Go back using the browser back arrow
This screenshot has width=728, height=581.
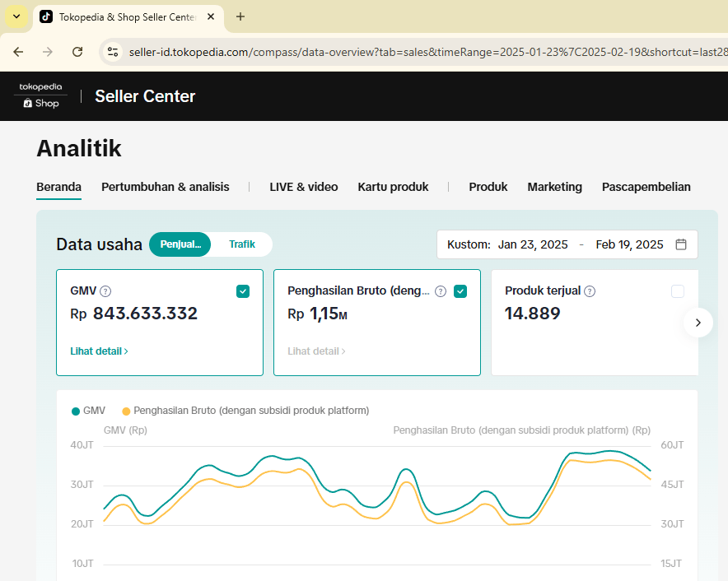click(18, 52)
